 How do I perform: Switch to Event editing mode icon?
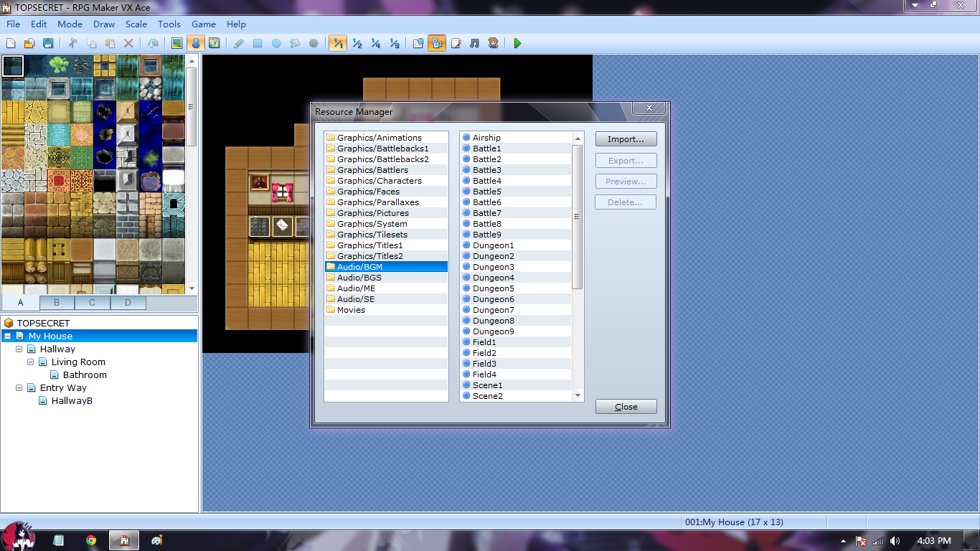pyautogui.click(x=196, y=43)
